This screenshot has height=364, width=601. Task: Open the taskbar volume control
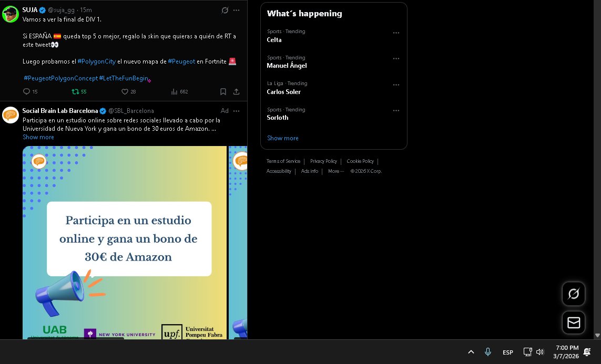pyautogui.click(x=540, y=352)
